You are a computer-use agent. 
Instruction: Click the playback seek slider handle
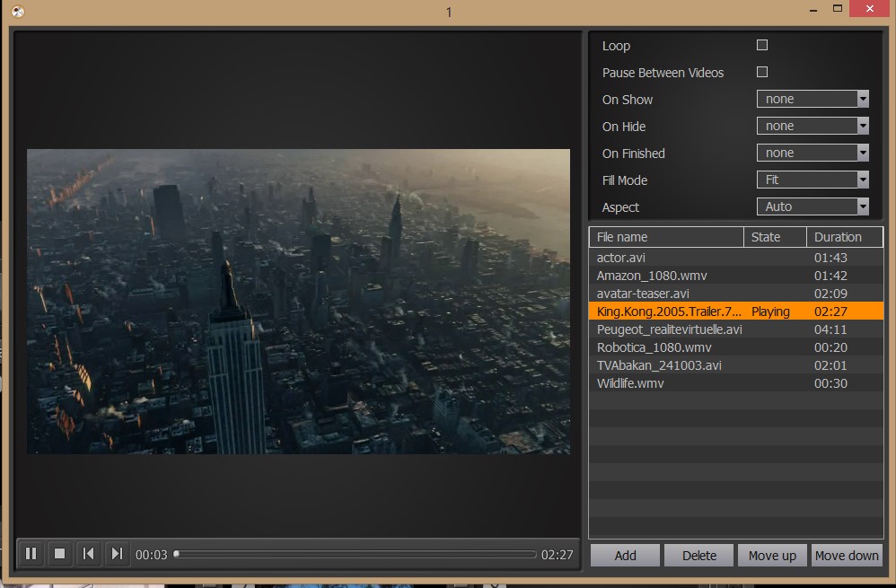click(x=177, y=554)
